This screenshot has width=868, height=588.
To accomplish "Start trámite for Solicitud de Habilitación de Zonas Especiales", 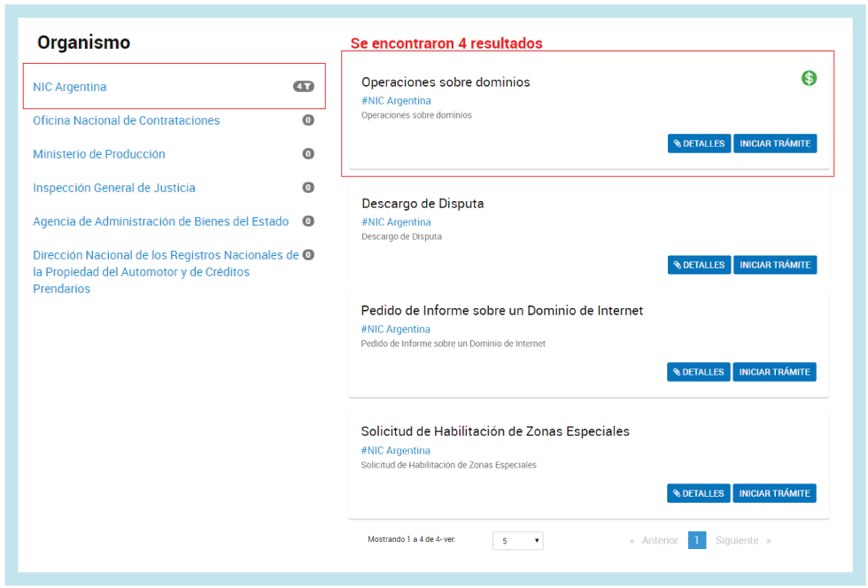I will tap(775, 493).
